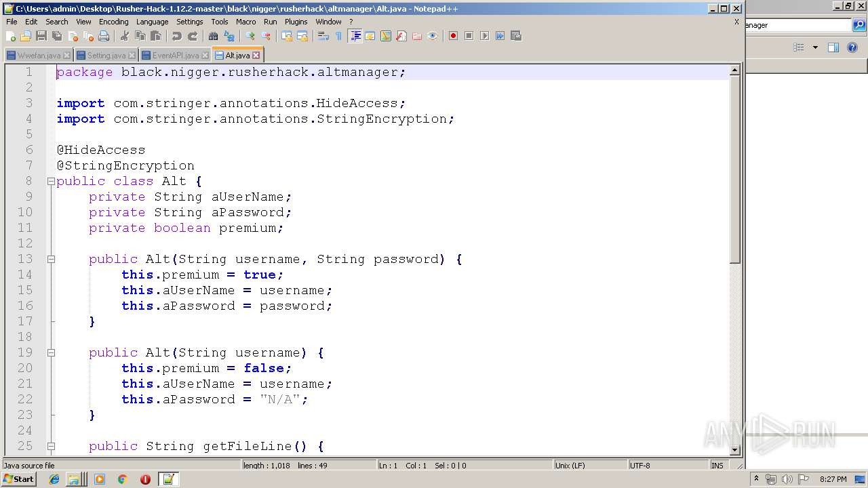Screen dimensions: 868x488
Task: Open the Macro menu
Action: [x=246, y=22]
